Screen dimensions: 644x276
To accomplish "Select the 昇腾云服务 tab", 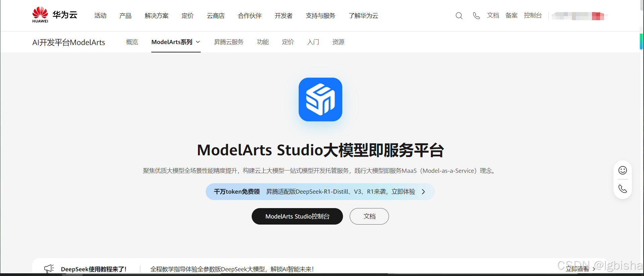I will pyautogui.click(x=229, y=42).
